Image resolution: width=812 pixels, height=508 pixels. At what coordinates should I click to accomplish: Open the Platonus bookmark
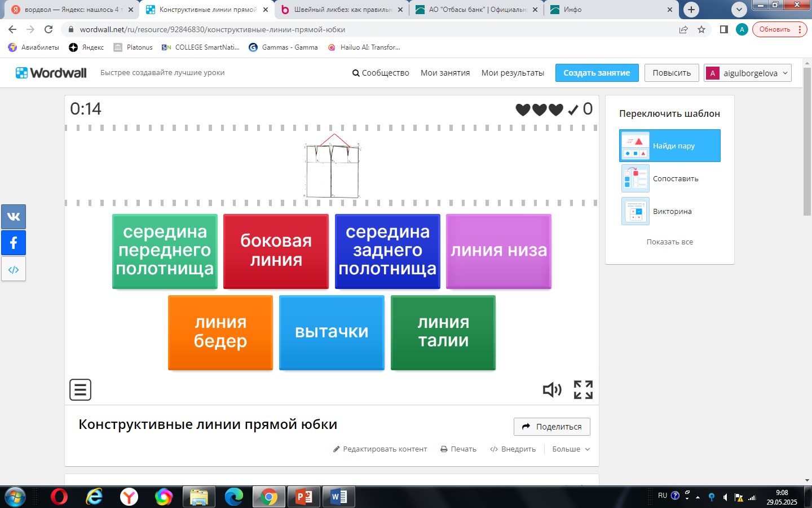[x=133, y=47]
